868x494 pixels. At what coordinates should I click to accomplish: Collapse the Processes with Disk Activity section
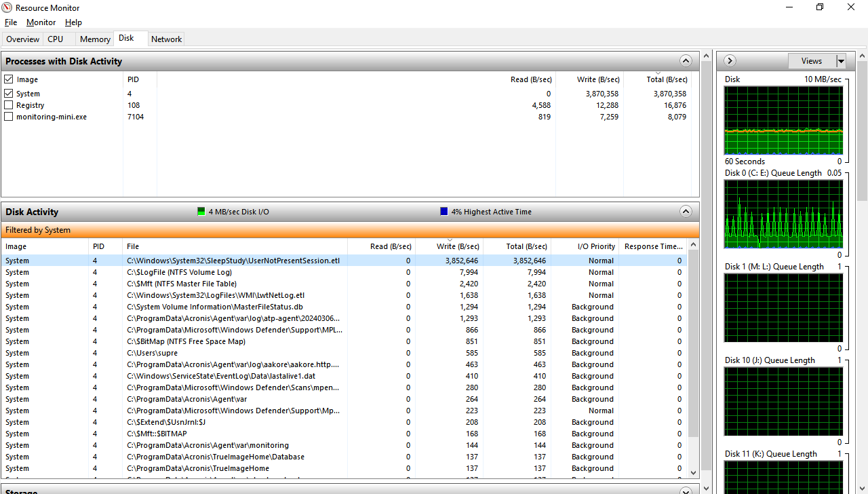[686, 61]
